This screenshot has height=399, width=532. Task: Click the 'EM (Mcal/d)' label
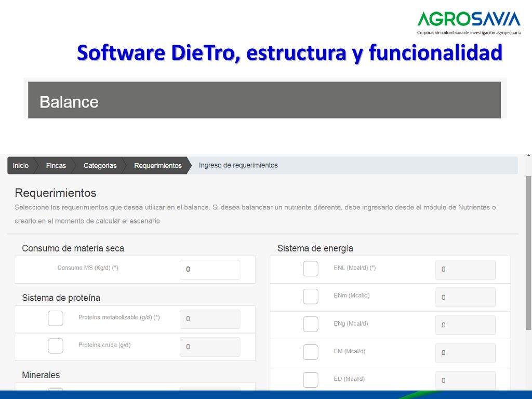tap(350, 351)
